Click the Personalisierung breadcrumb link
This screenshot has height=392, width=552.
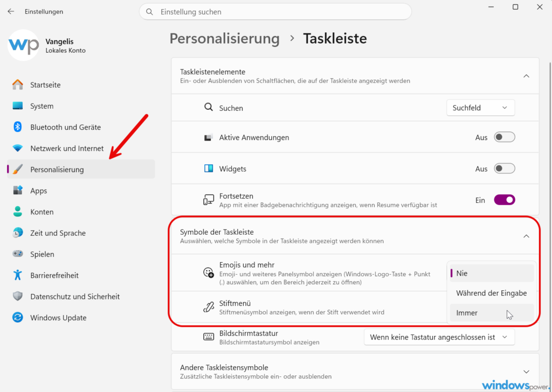225,38
